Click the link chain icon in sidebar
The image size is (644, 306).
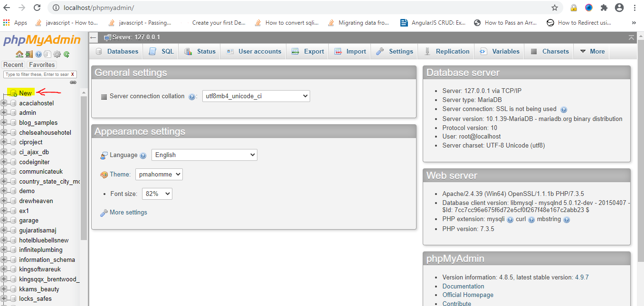[73, 83]
